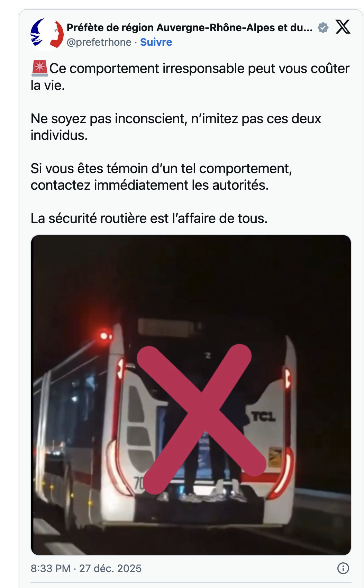Open the Préfète de région profile name
The height and width of the screenshot is (588, 364).
pos(189,27)
